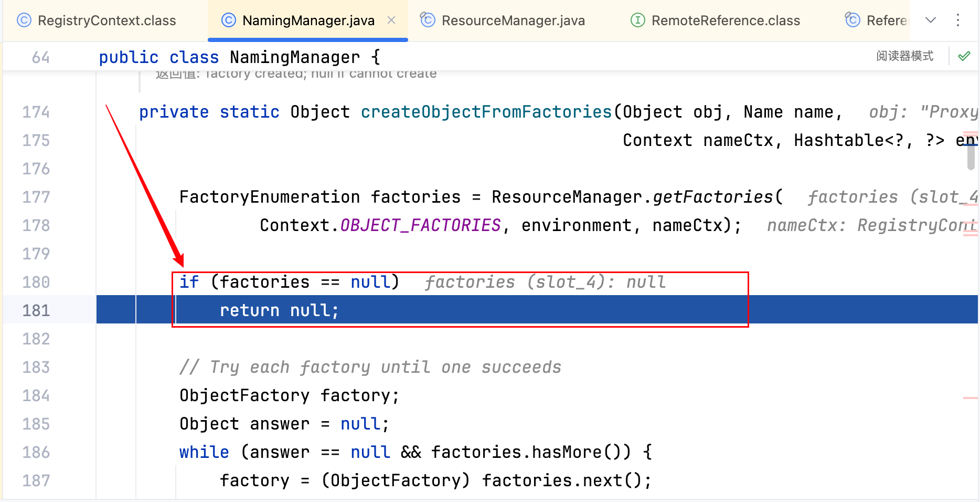Image resolution: width=980 pixels, height=502 pixels.
Task: Click the createObjectFromFactories method name
Action: [x=486, y=112]
